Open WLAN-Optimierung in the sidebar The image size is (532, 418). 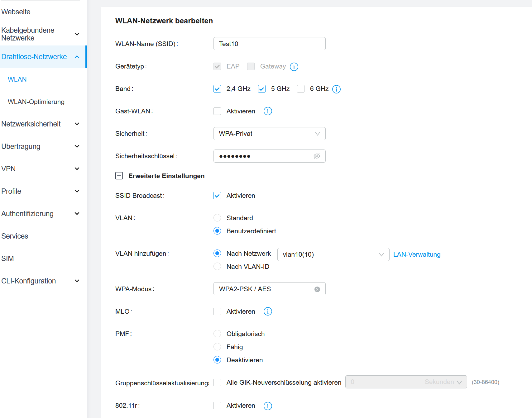[x=36, y=102]
